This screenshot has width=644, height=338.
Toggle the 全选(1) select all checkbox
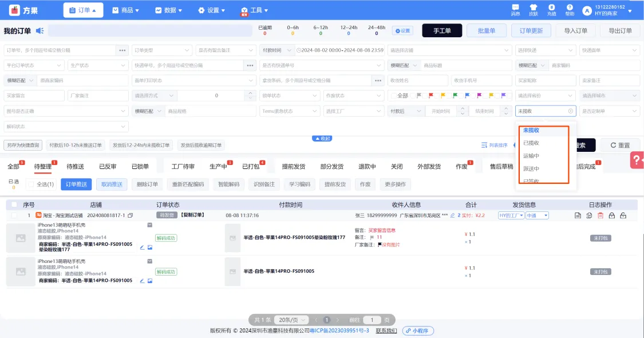[31, 184]
